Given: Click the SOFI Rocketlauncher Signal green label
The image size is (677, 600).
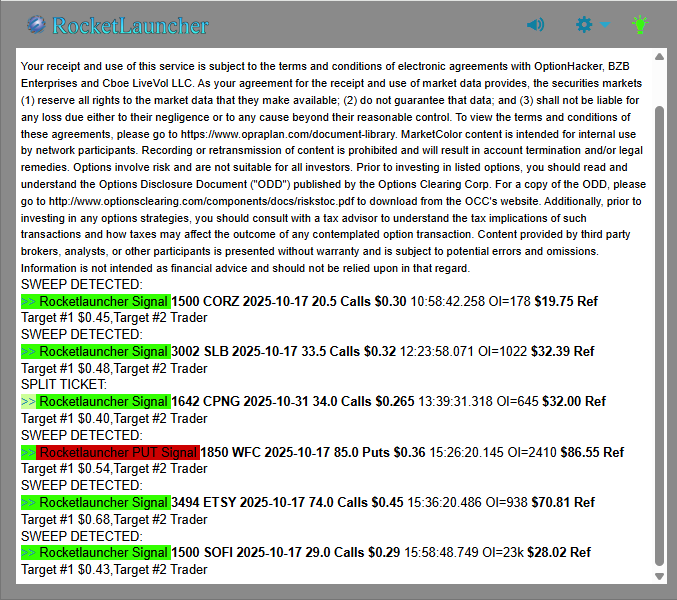Looking at the screenshot, I should tap(96, 552).
